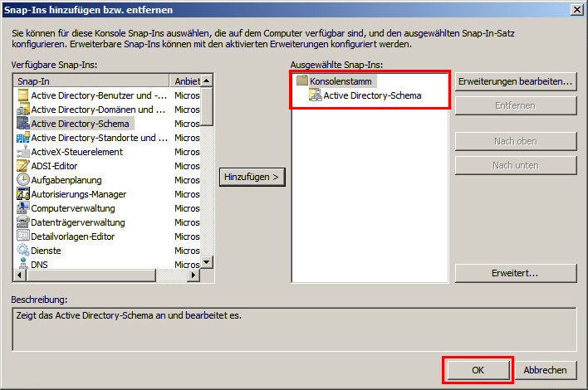The width and height of the screenshot is (588, 390).
Task: Select Active Directory-Schema in selected snap-ins
Action: [371, 95]
